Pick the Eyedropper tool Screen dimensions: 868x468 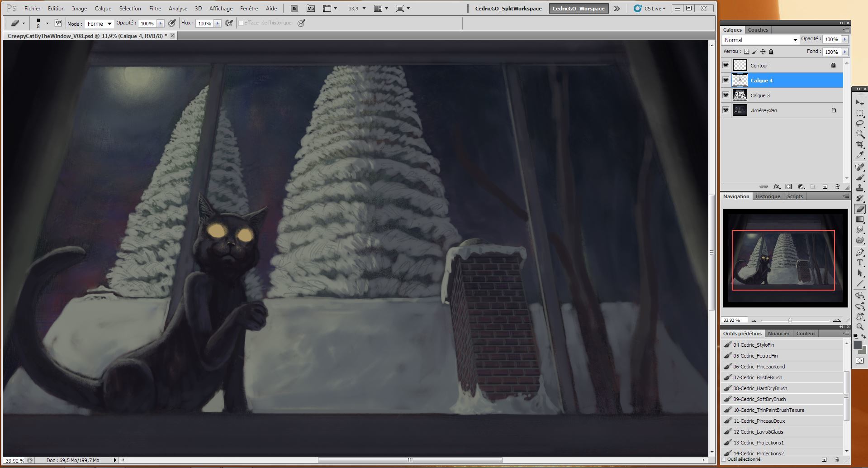click(860, 155)
